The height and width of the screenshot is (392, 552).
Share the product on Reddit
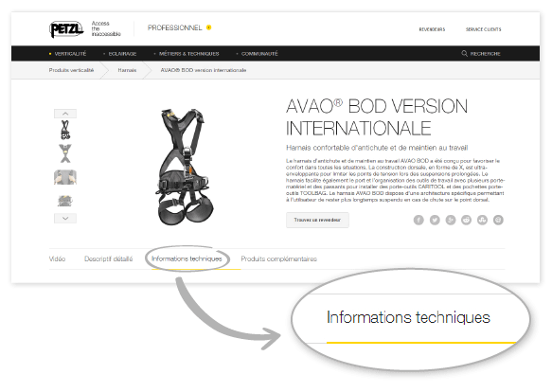click(467, 220)
